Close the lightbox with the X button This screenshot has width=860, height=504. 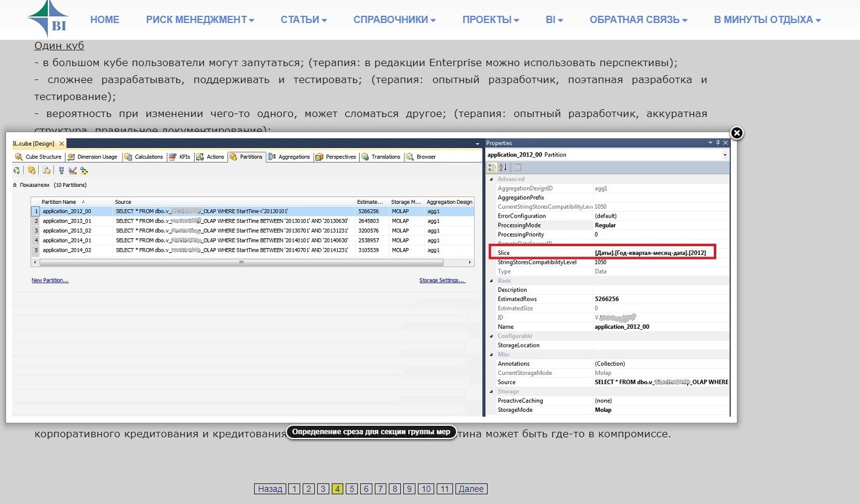coord(736,133)
